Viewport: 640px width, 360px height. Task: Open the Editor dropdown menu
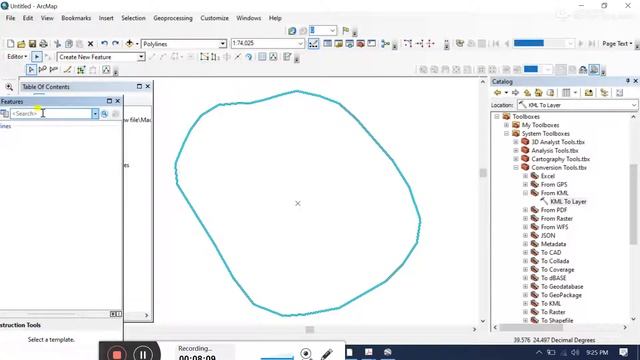(x=17, y=57)
